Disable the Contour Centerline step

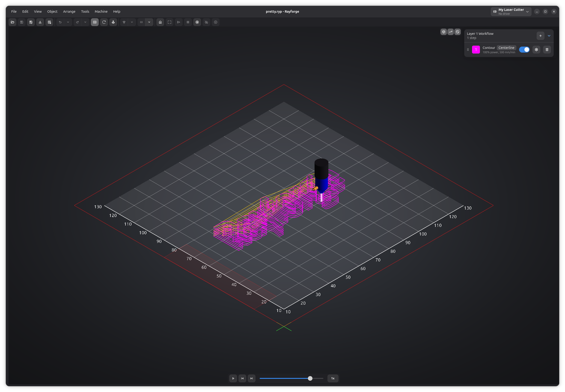click(x=524, y=49)
